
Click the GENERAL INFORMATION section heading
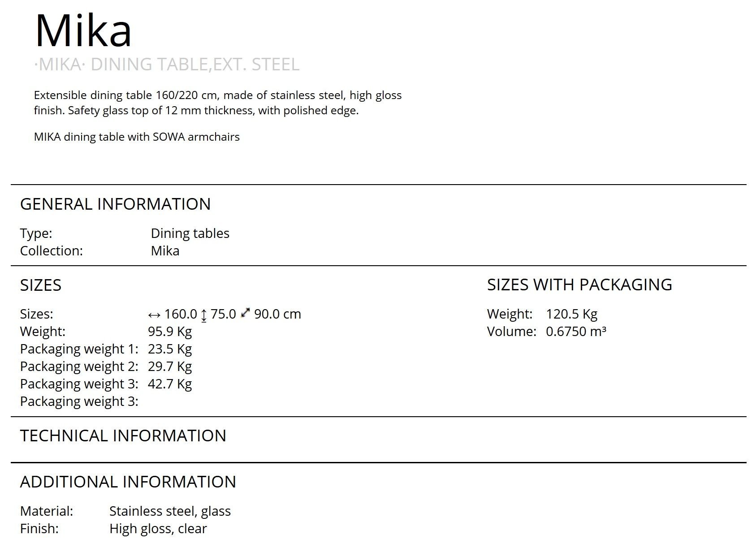click(x=115, y=204)
